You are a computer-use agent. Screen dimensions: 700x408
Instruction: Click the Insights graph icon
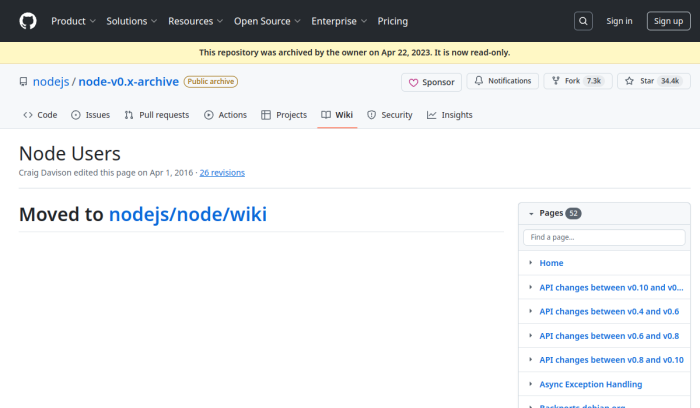coord(431,115)
